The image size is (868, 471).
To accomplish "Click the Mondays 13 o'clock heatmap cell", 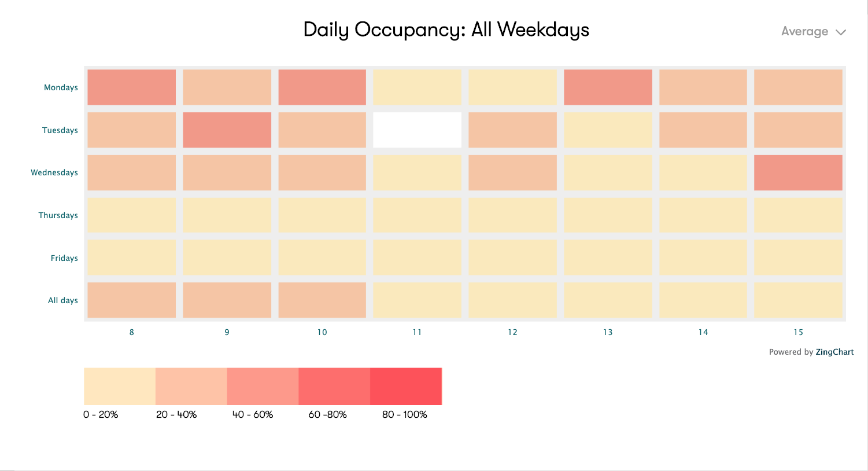I will (x=608, y=87).
